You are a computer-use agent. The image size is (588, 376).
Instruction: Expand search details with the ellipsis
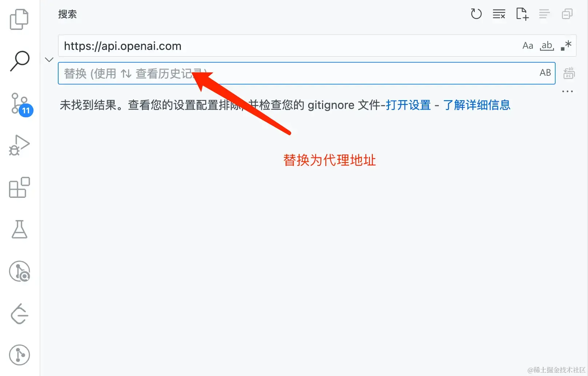click(567, 91)
